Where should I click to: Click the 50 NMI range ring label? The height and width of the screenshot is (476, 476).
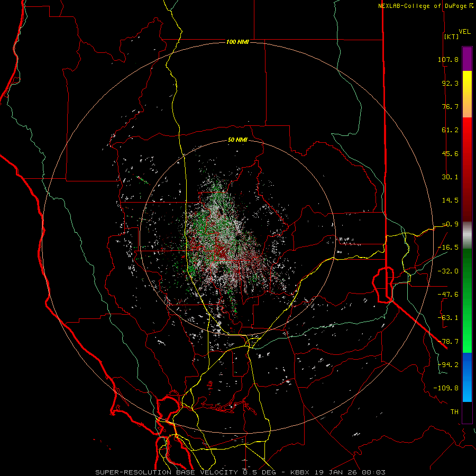pyautogui.click(x=237, y=140)
